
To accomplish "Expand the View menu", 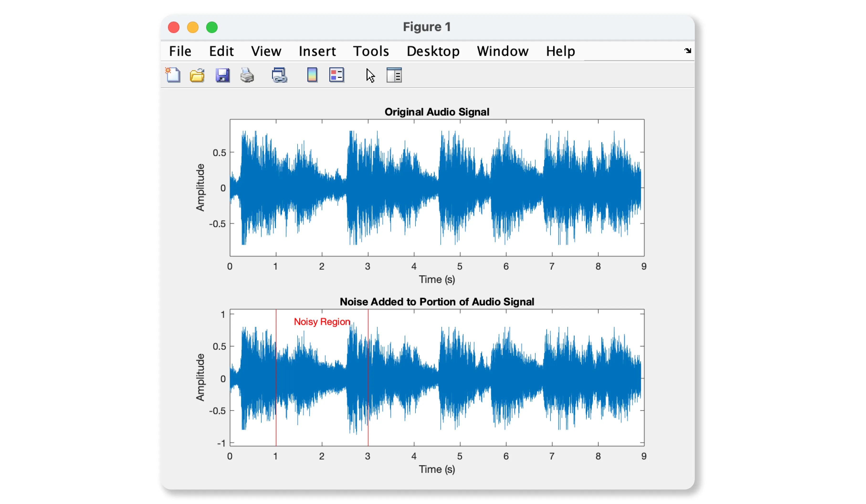I will coord(266,51).
